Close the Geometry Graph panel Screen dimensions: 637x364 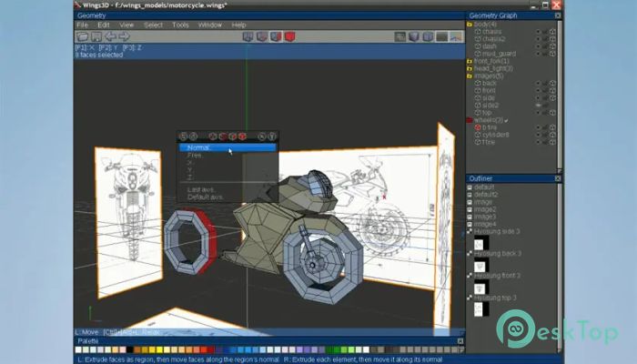click(x=558, y=15)
